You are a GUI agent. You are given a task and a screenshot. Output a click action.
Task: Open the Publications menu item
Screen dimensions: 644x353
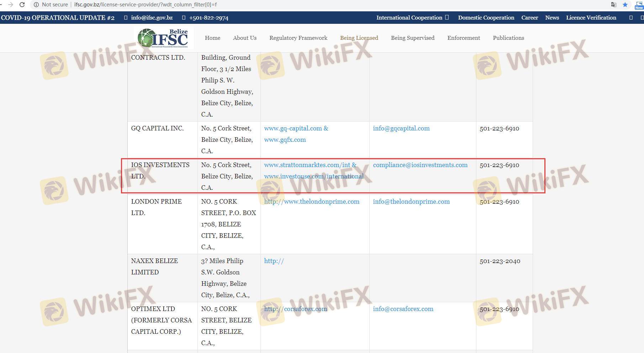(x=508, y=38)
